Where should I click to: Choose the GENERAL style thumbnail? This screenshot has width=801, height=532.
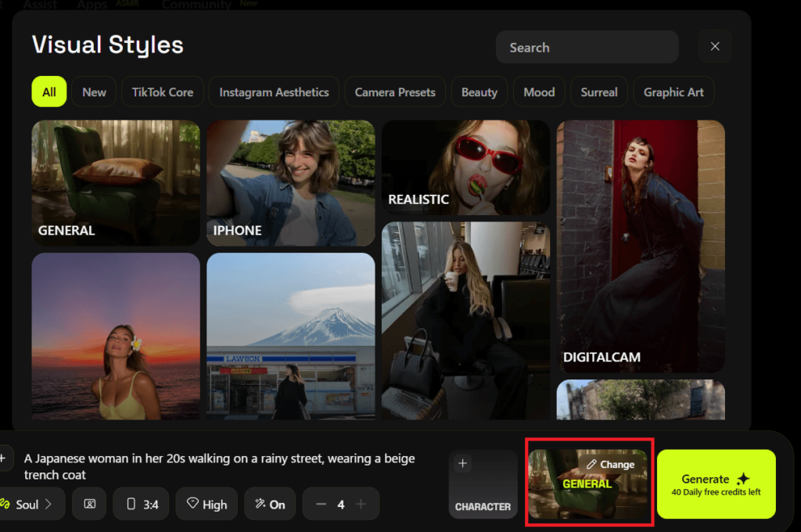(116, 183)
